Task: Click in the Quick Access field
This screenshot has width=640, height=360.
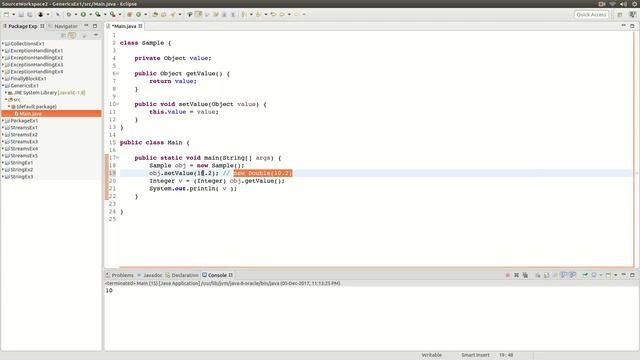Action: 591,14
